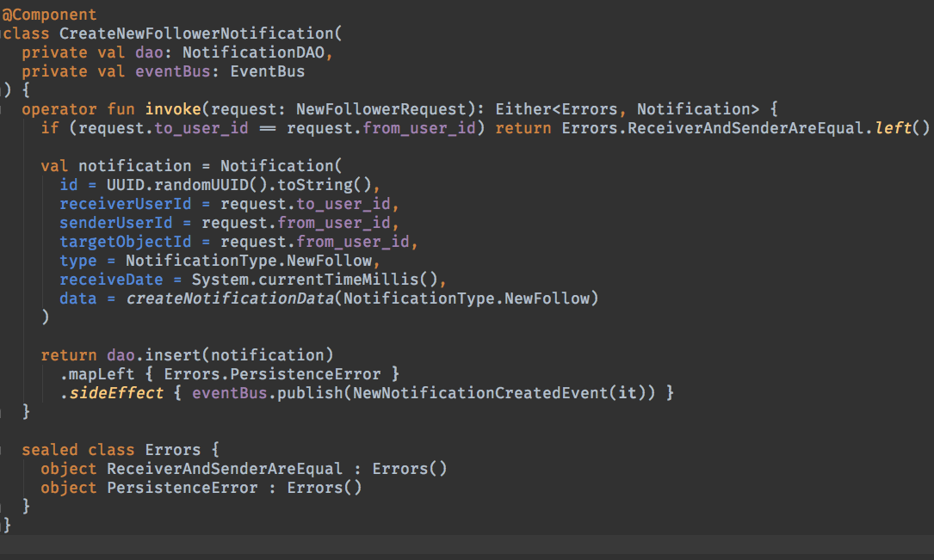Click Errors.PersistenceError inside the mapLeft lambda
The height and width of the screenshot is (560, 934).
272,374
